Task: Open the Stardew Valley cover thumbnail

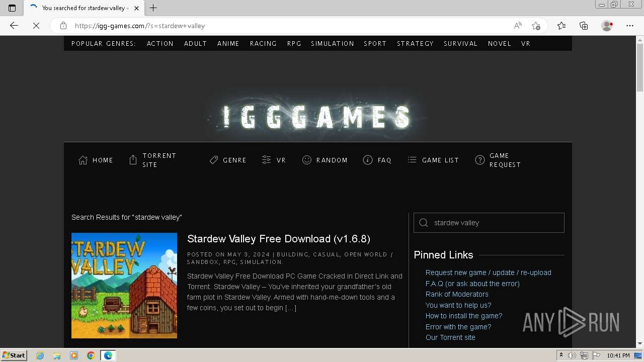Action: click(x=124, y=286)
